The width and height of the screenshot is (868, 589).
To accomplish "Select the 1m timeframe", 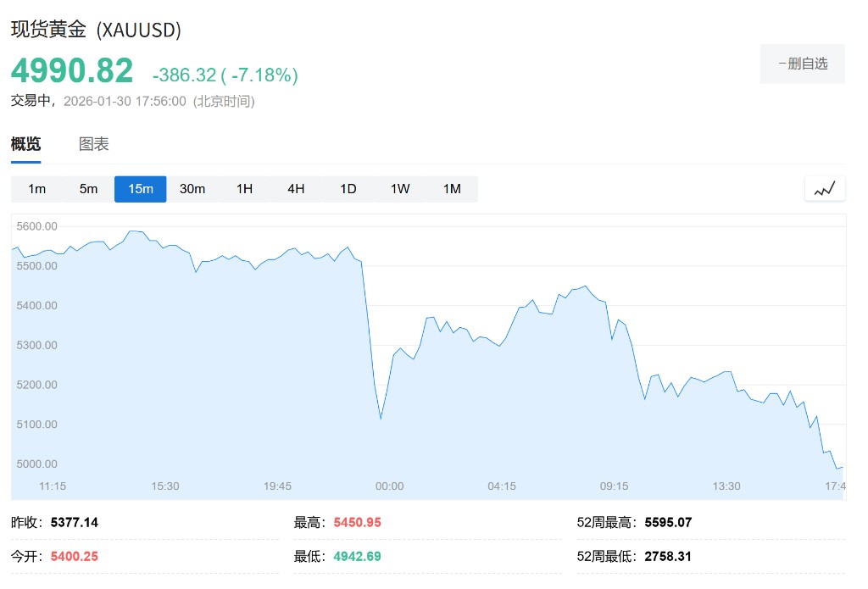I will (37, 189).
